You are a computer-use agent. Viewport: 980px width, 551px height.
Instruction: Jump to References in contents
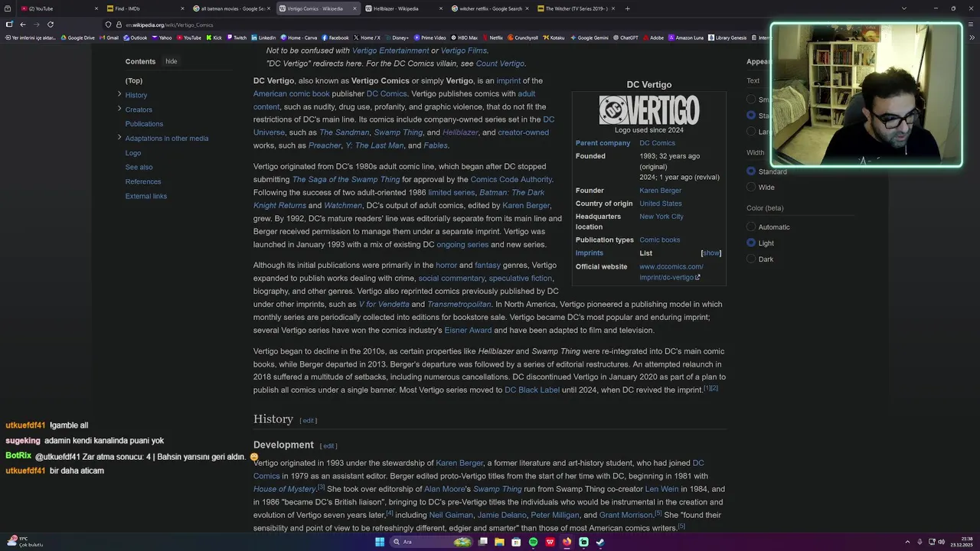[x=143, y=182]
